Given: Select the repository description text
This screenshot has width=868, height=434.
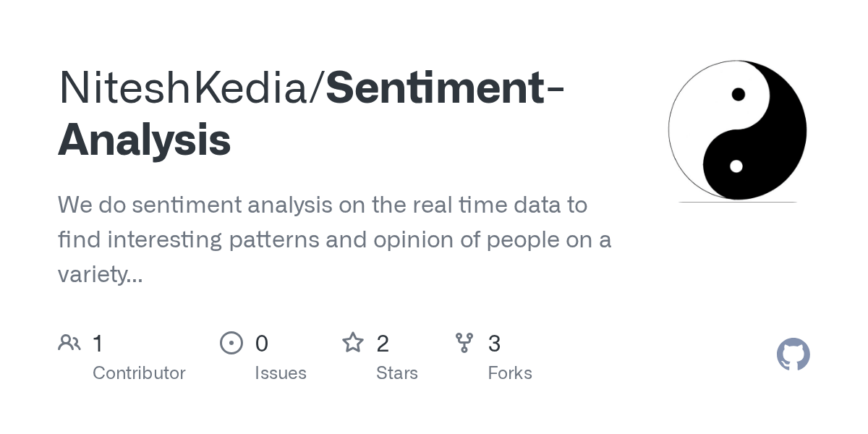Looking at the screenshot, I should pyautogui.click(x=334, y=239).
